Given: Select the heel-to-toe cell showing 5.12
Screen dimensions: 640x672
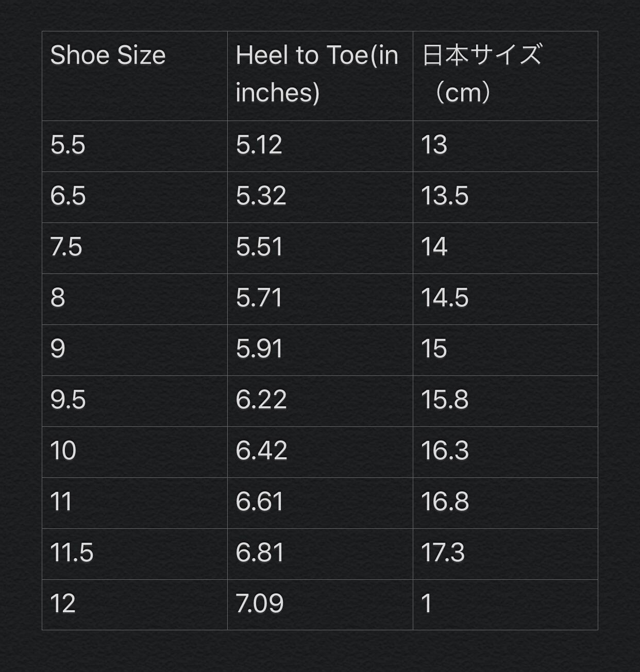Looking at the screenshot, I should point(319,146).
